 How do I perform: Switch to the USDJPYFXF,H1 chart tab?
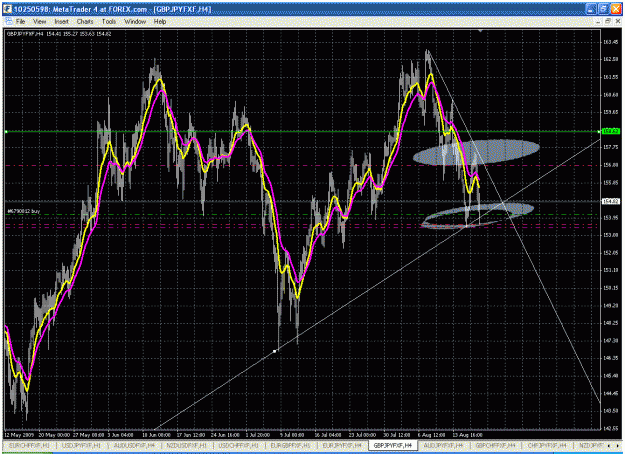tap(81, 445)
